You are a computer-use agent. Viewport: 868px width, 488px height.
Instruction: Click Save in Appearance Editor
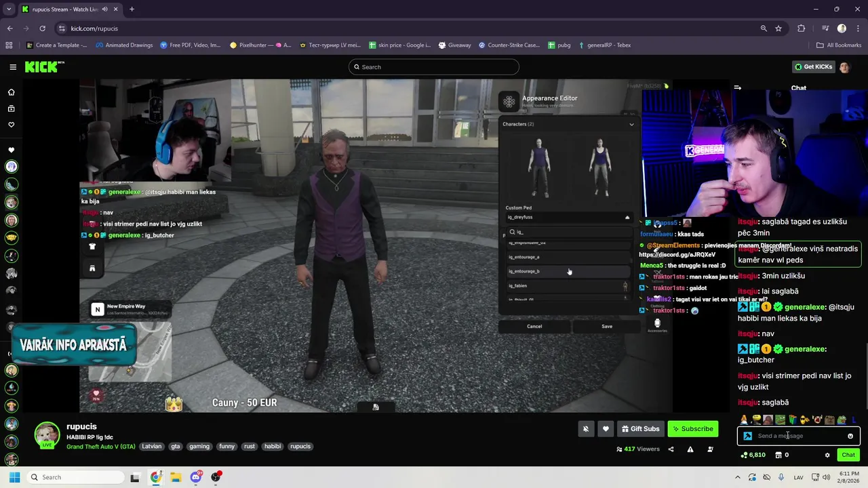click(607, 326)
